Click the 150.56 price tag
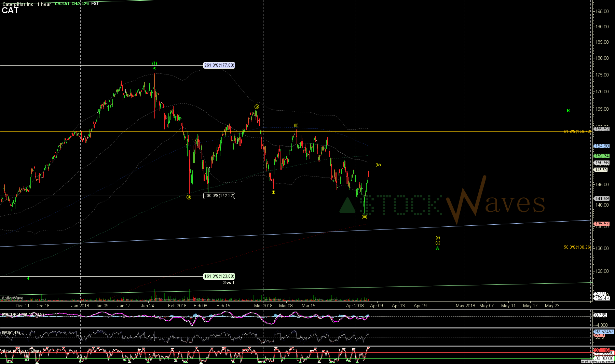Screen dimensions: 615x364 click(x=602, y=163)
